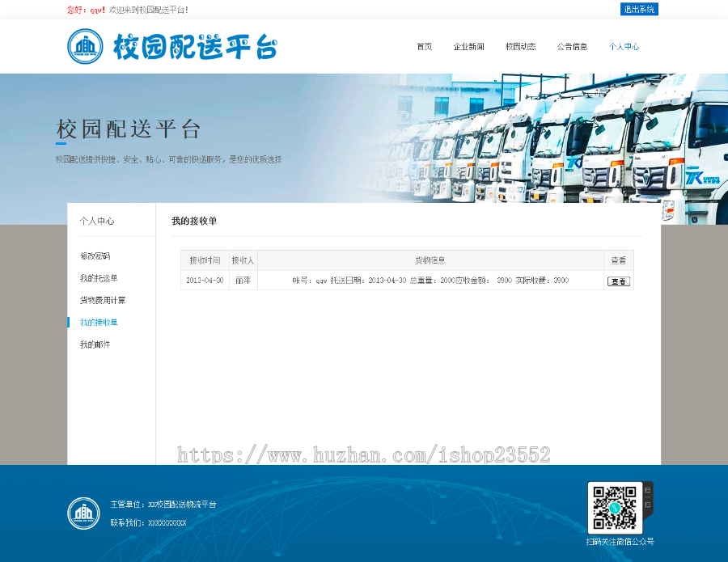Select the 校园动态 navigation tab

523,47
